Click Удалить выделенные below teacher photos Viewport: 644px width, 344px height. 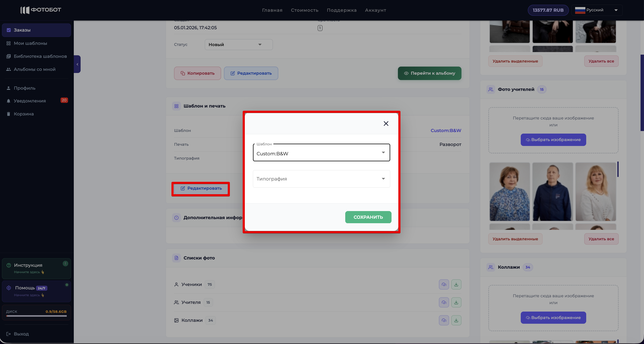click(x=515, y=239)
